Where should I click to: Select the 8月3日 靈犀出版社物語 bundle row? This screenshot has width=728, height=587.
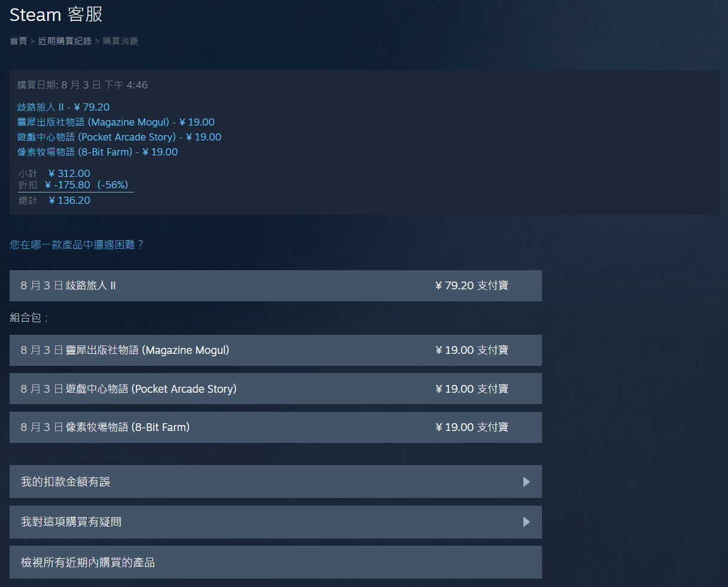click(276, 350)
